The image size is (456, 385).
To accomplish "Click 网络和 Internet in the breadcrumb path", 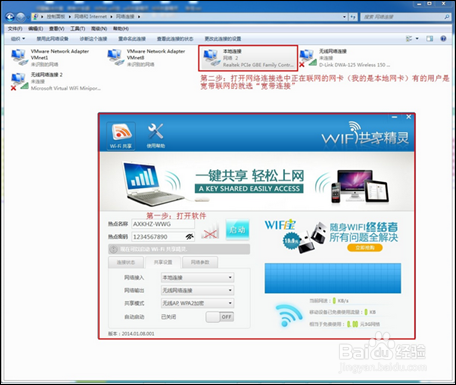I will [x=91, y=17].
